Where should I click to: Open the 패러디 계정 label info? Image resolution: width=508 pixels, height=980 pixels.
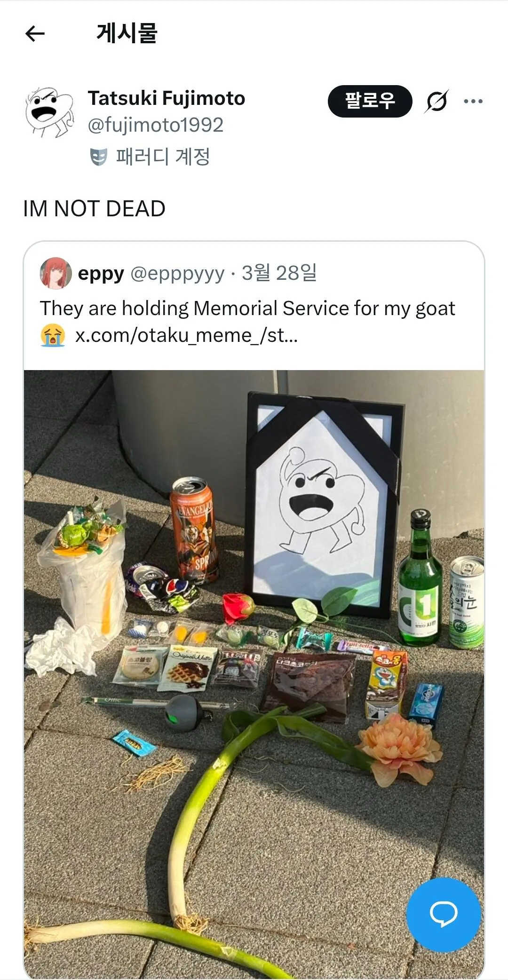(163, 157)
